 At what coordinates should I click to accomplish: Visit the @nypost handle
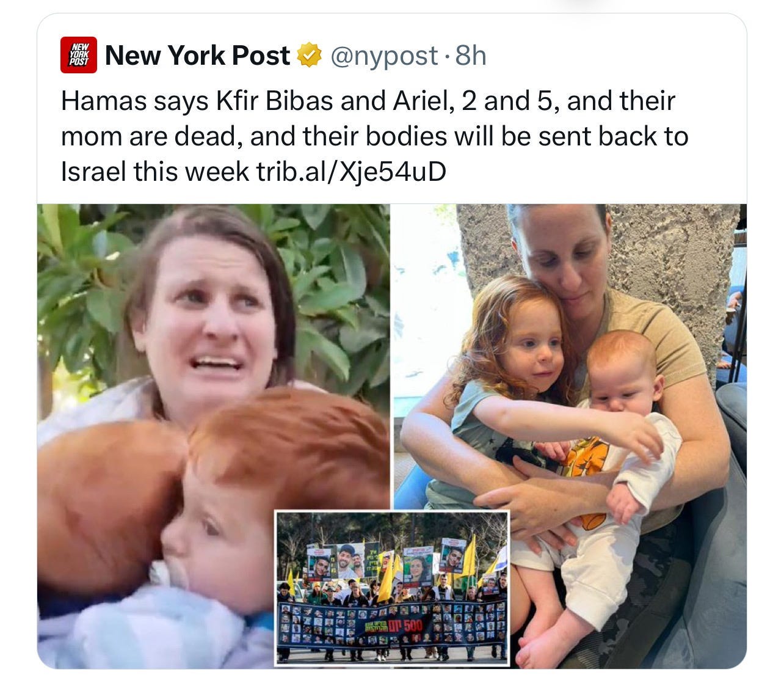coord(384,56)
